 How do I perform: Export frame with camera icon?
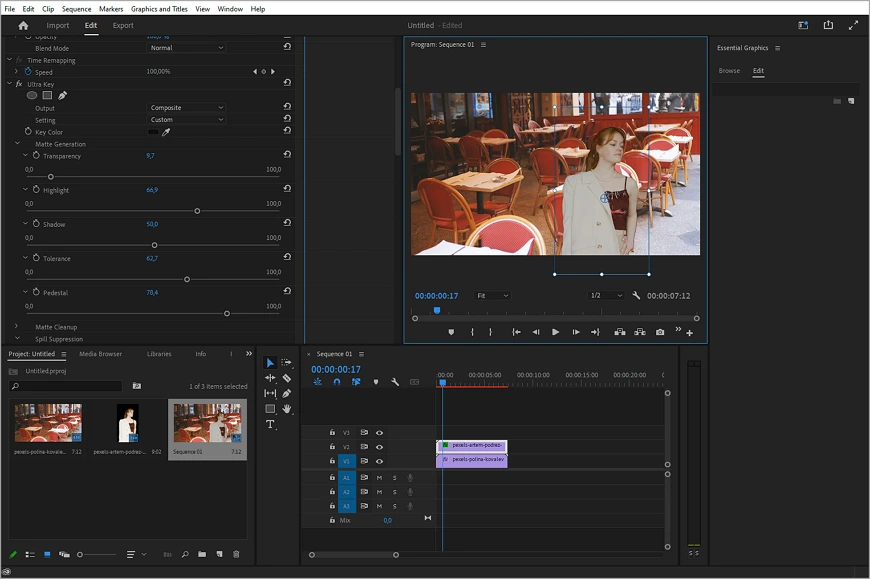(x=660, y=332)
